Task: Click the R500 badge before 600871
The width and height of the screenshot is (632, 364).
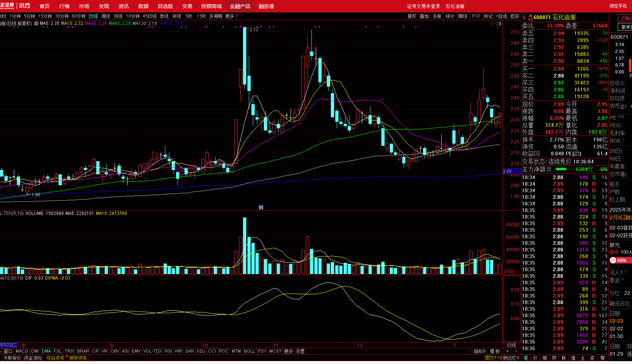Action: click(531, 18)
